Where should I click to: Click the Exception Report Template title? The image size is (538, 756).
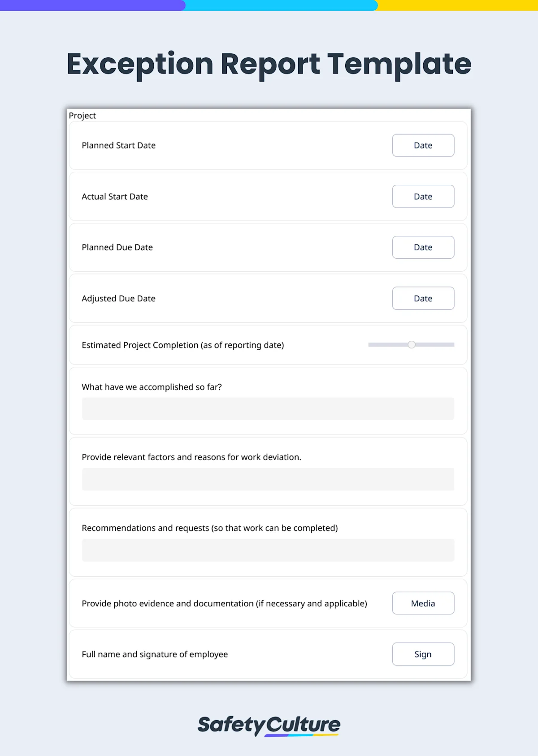click(269, 64)
